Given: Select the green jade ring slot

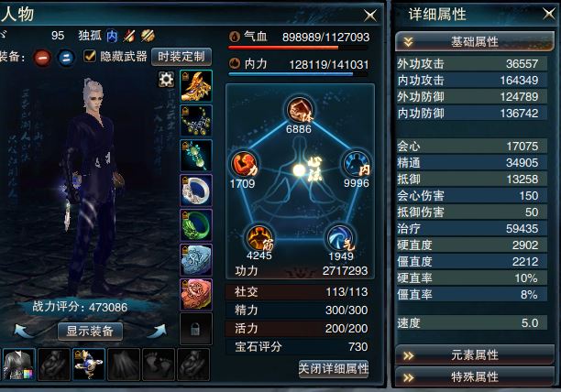Looking at the screenshot, I should coord(195,225).
